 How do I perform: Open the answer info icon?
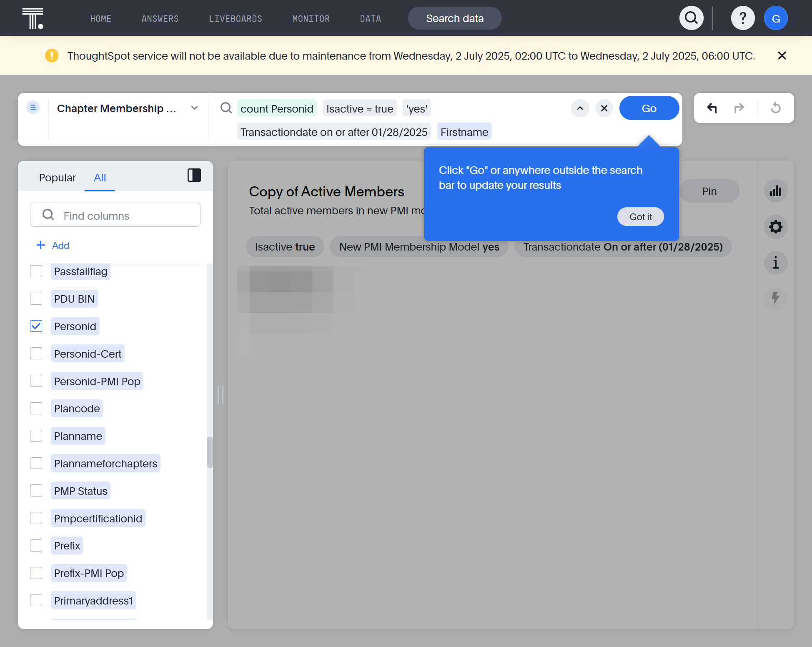776,263
